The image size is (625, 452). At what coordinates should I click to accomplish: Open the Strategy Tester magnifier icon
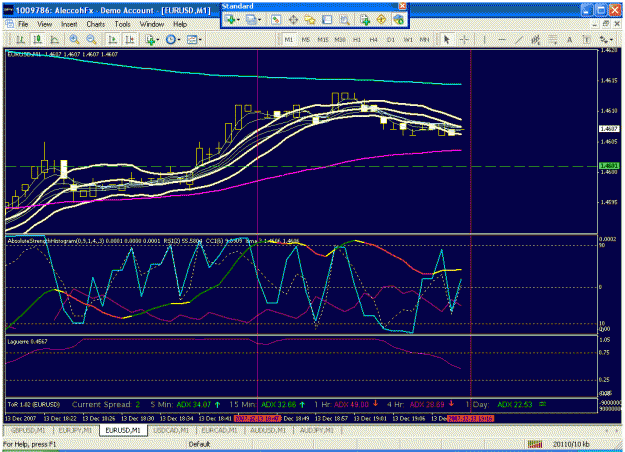(344, 20)
